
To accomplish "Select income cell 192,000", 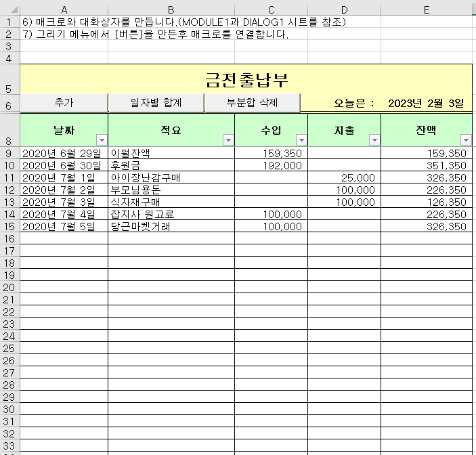I will point(271,165).
